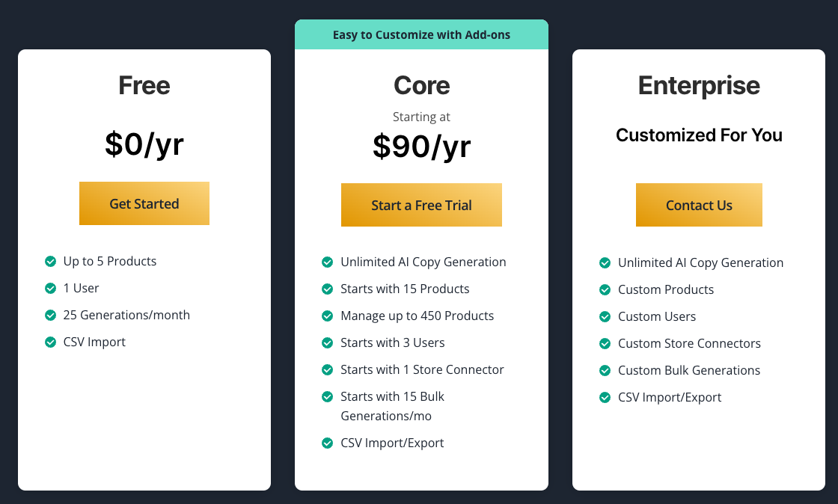Click the Get Started button

[x=144, y=203]
